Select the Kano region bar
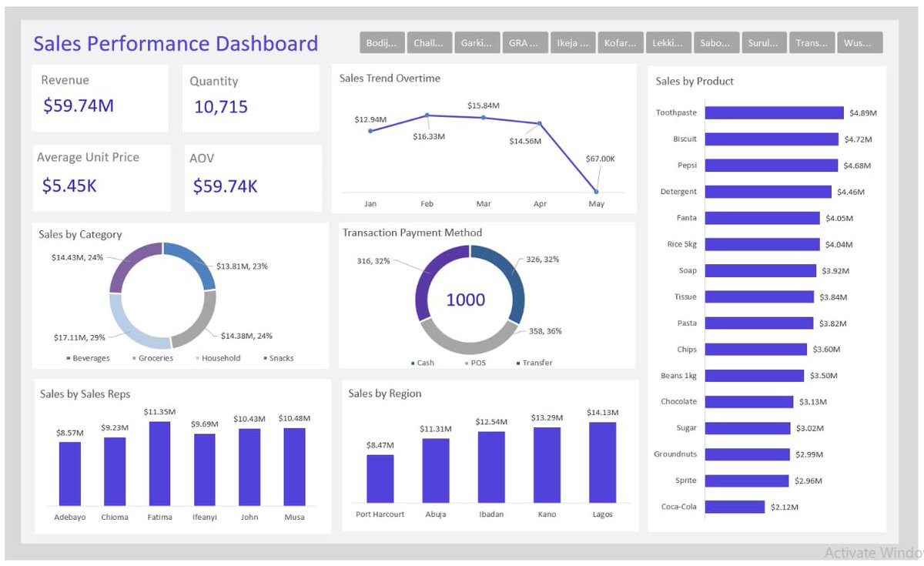Image resolution: width=924 pixels, height=566 pixels. click(547, 465)
